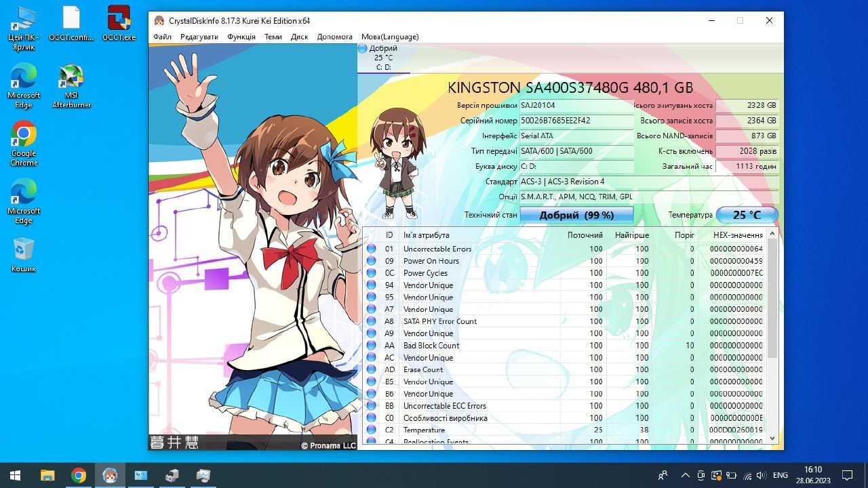Screen dimensions: 868x488
Task: Click the chibi character image beside disk info
Action: pyautogui.click(x=397, y=163)
